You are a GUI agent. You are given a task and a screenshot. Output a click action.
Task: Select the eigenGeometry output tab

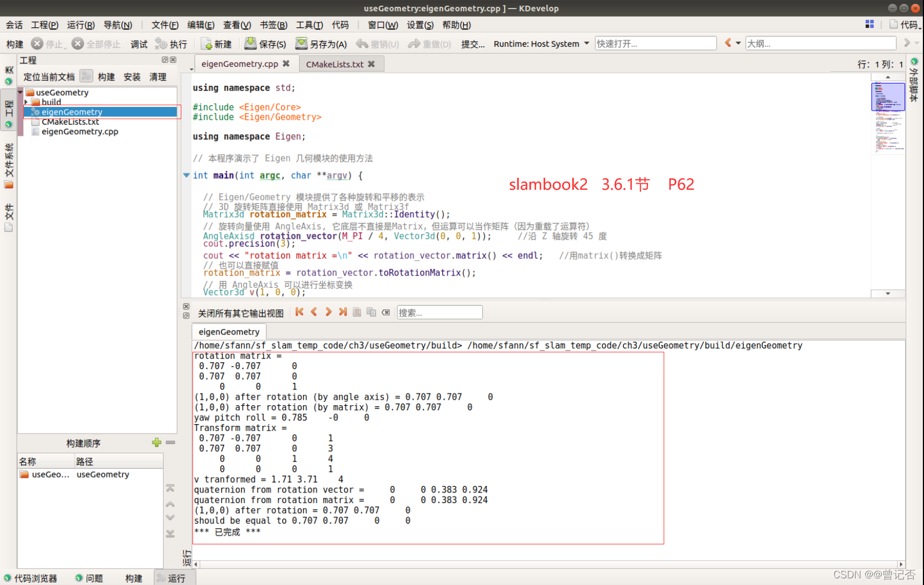[x=229, y=332]
